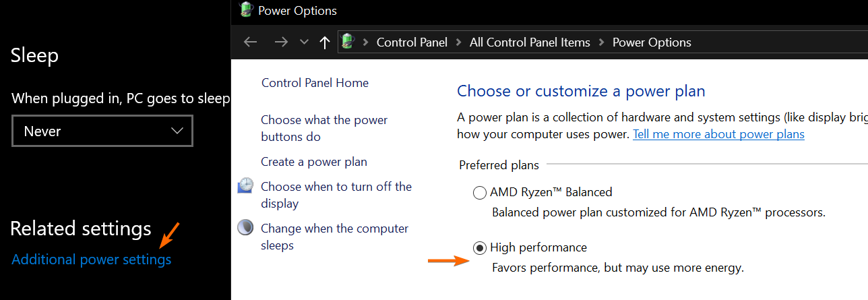The width and height of the screenshot is (868, 300).
Task: Navigate up one level with up arrow
Action: [x=325, y=42]
